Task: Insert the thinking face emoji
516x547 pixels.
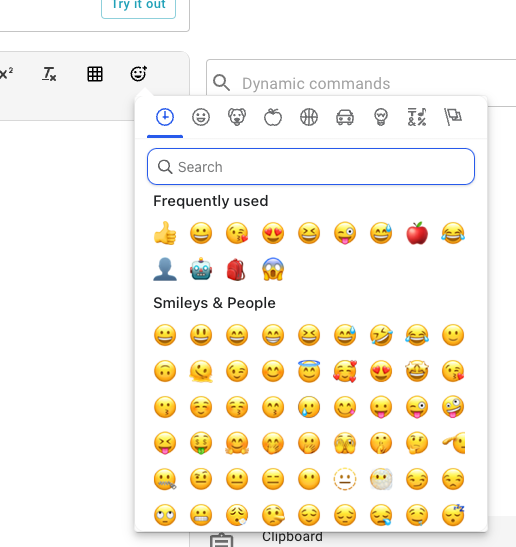Action: (x=417, y=443)
